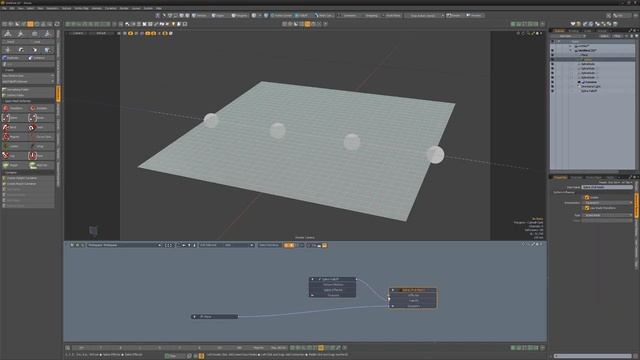
Task: Open the File menu
Action: (x=4, y=8)
